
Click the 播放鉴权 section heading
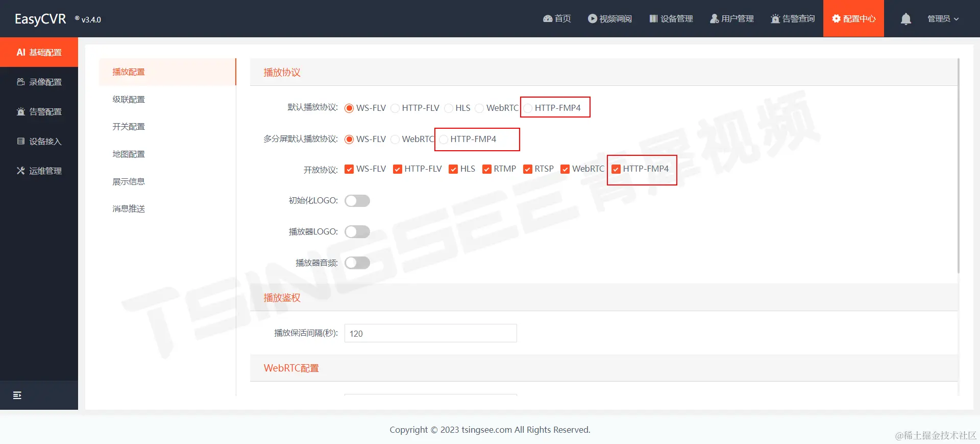click(282, 298)
